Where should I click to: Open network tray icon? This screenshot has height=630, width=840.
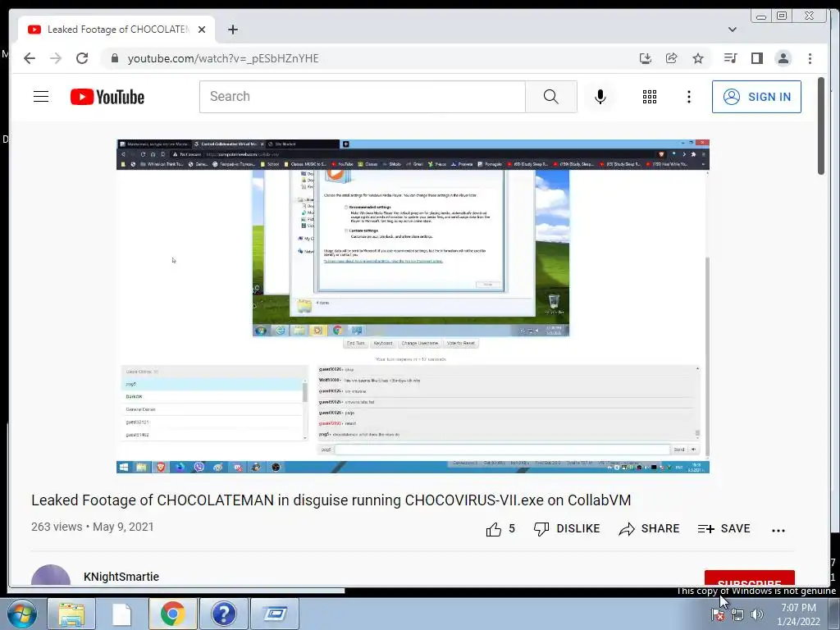[737, 615]
